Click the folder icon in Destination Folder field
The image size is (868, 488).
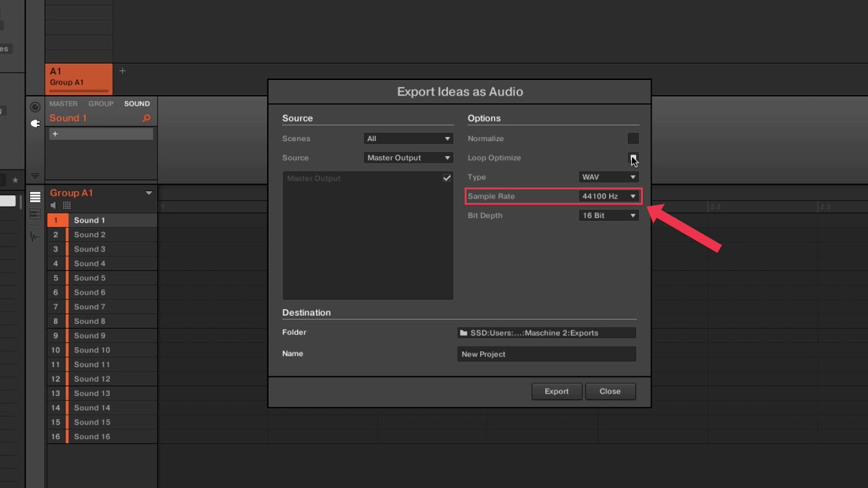464,333
